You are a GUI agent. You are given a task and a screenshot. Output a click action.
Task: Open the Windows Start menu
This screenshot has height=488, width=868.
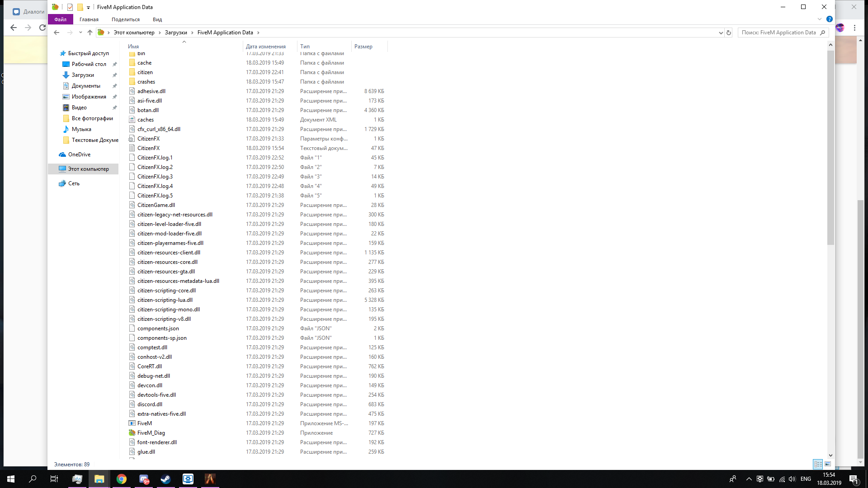11,479
